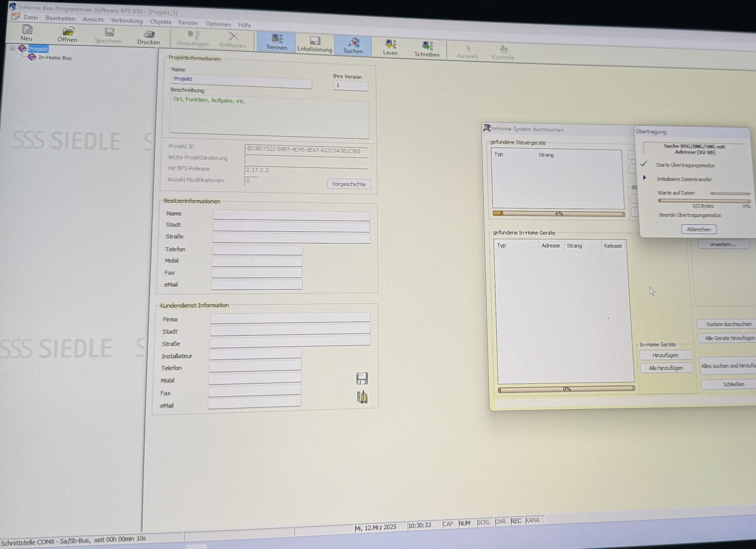Click Besitzerinformationen Mobil field
Viewport: 756px width, 549px height.
click(257, 261)
